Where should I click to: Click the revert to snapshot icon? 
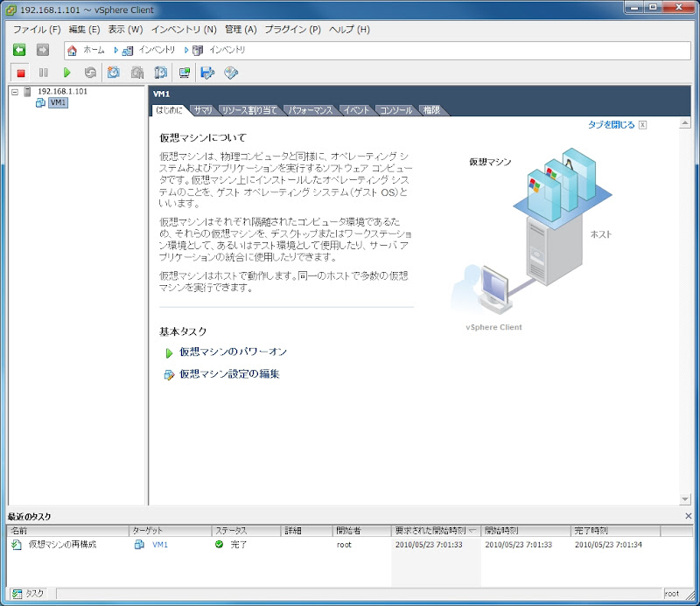pyautogui.click(x=137, y=73)
